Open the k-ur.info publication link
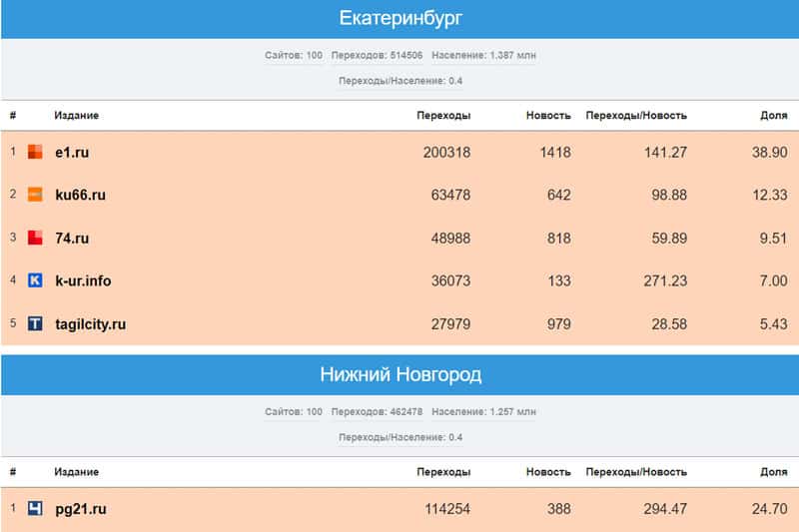 click(x=83, y=281)
